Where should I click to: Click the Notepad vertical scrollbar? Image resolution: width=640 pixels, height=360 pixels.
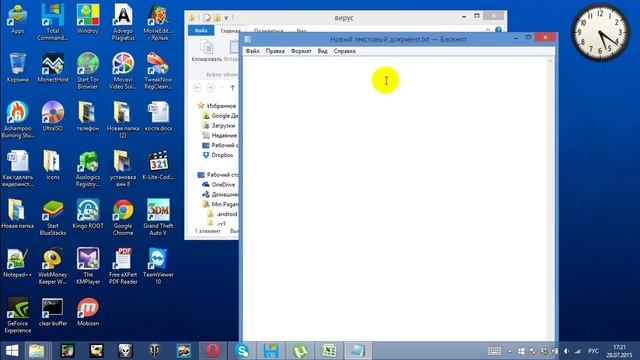pyautogui.click(x=550, y=198)
